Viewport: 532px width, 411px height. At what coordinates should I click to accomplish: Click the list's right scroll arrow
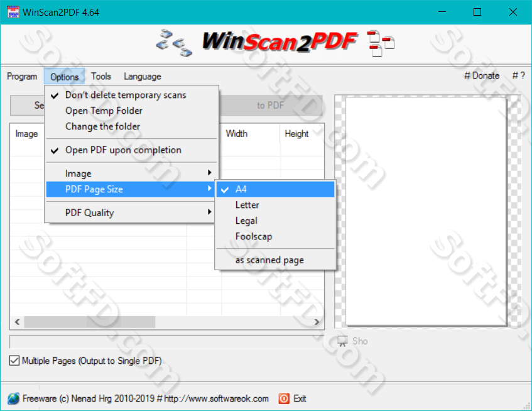(x=317, y=322)
